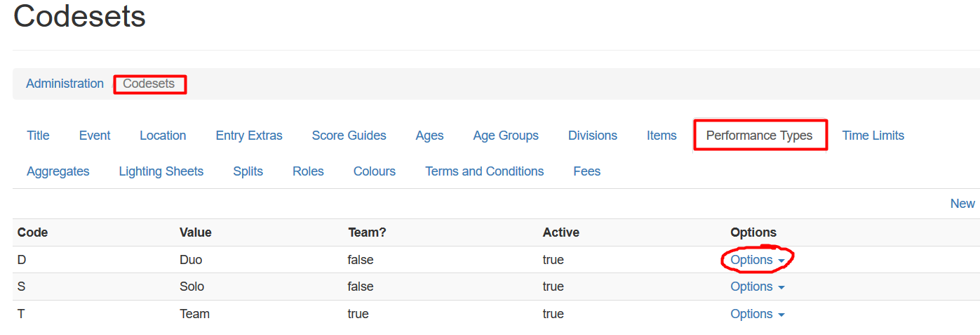Select the Divisions tab
The width and height of the screenshot is (980, 335).
click(593, 136)
